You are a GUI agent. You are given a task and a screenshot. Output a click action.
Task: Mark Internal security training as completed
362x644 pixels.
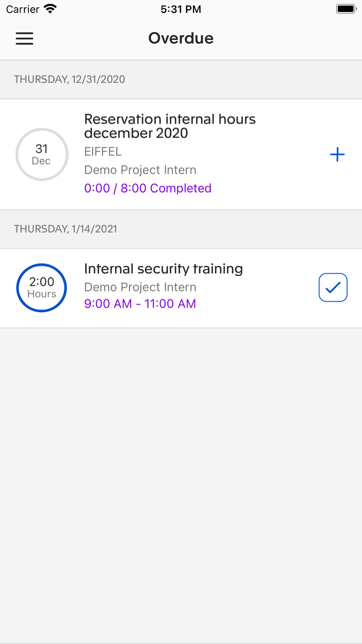(333, 287)
